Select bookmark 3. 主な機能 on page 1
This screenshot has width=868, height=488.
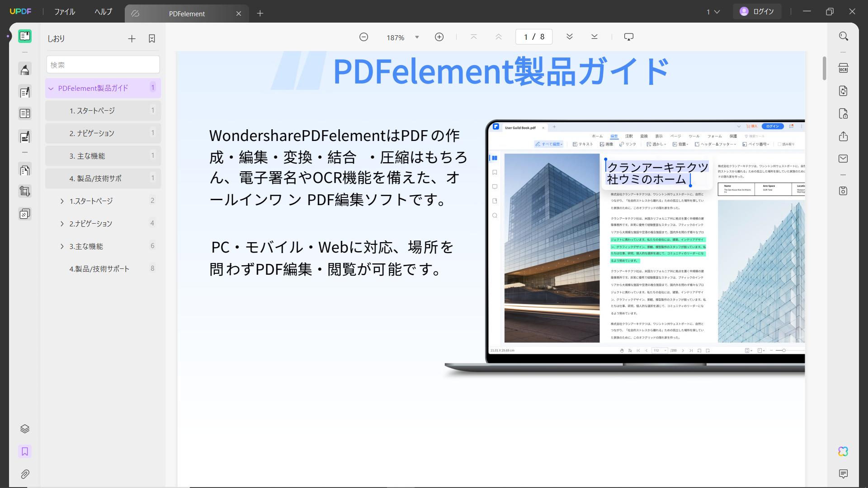click(103, 156)
